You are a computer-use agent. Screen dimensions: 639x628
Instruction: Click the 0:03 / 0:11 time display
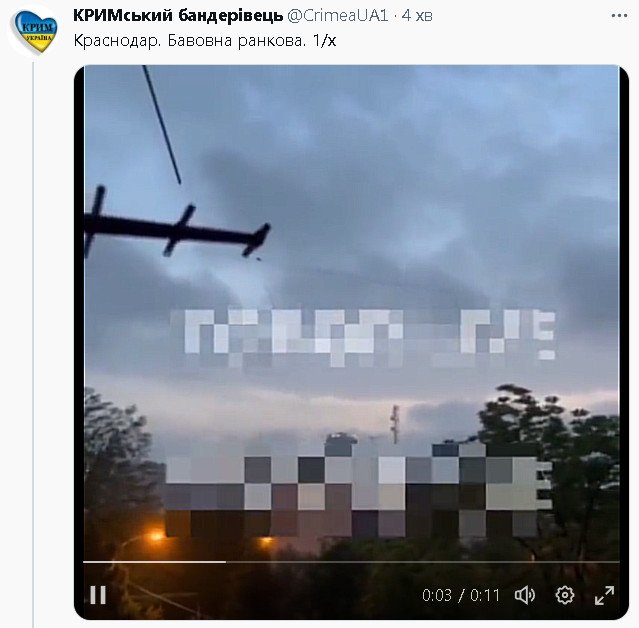click(461, 595)
